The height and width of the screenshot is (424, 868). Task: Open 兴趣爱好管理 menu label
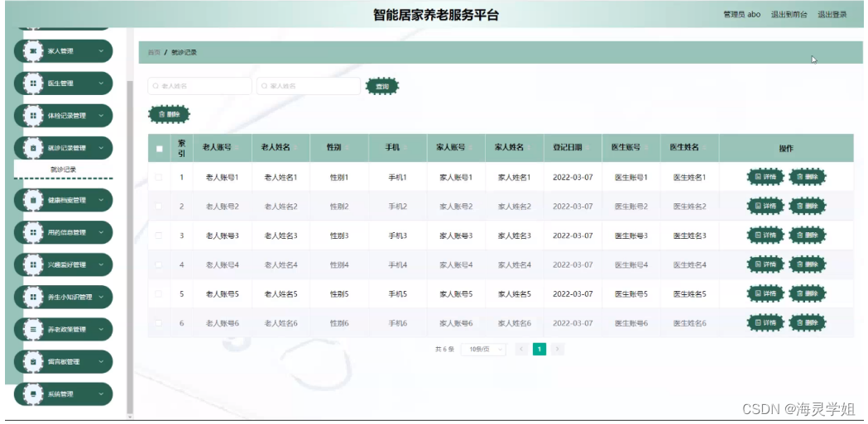(67, 264)
